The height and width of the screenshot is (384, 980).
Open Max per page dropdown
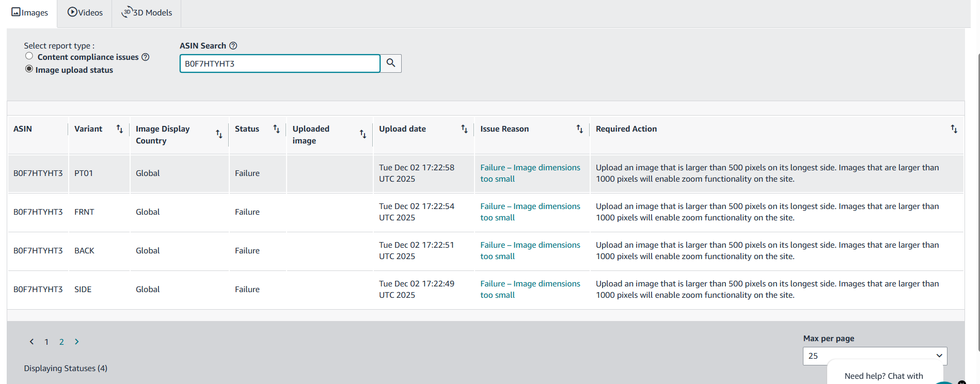click(875, 356)
